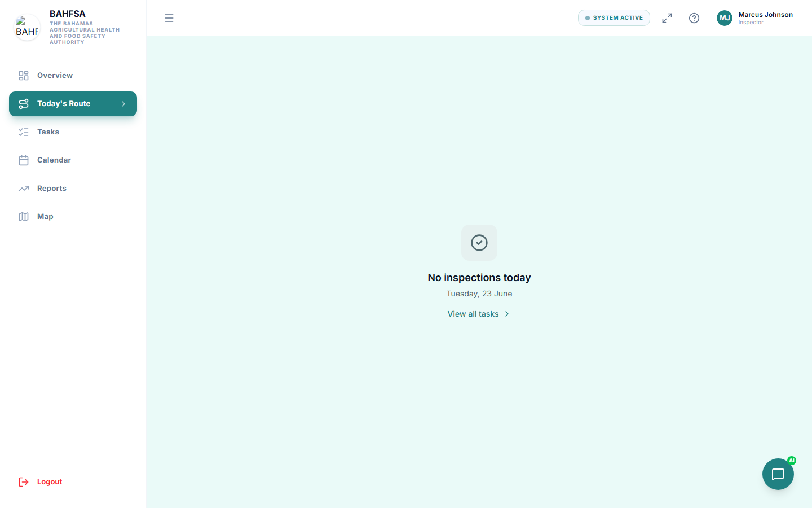This screenshot has width=812, height=508.
Task: Go to the Overview menu item
Action: [x=73, y=76]
